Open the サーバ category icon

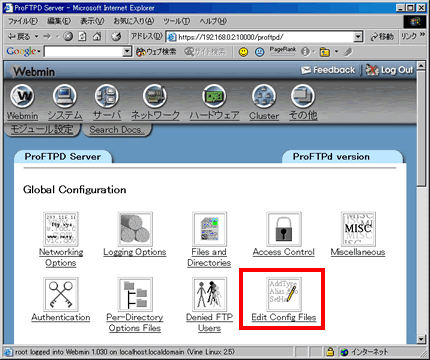tap(107, 96)
